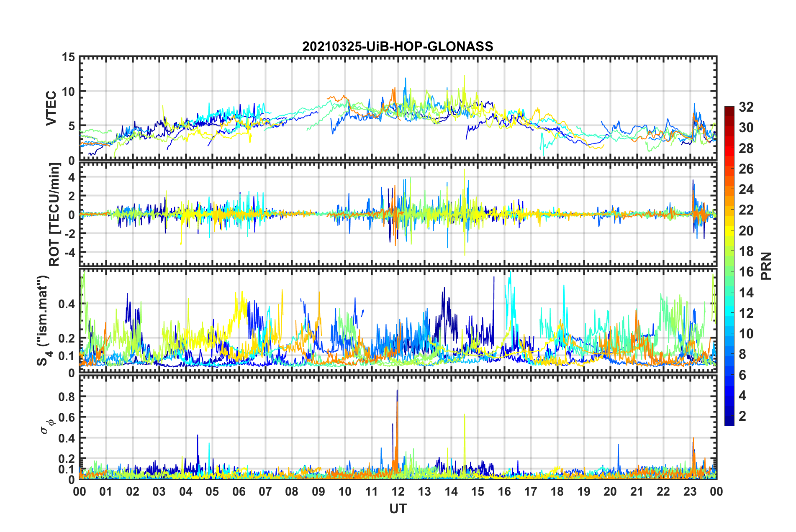
Task: Click the dark blue bottom of the PRN colorbar
Action: coord(729,422)
